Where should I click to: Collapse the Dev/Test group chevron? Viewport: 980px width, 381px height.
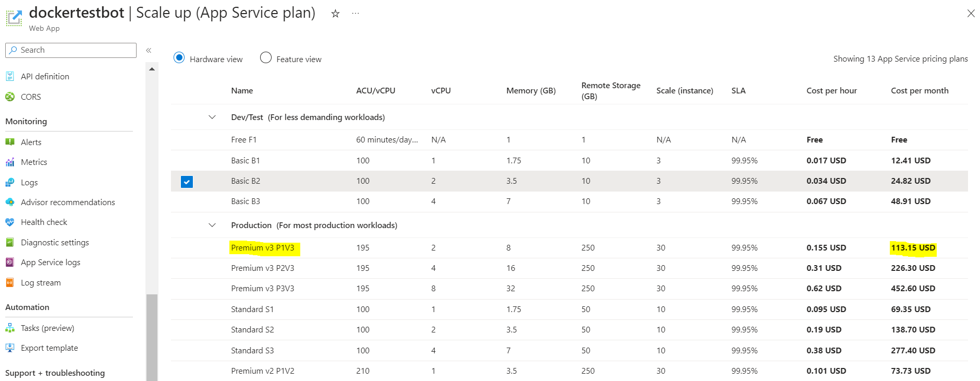(x=212, y=117)
